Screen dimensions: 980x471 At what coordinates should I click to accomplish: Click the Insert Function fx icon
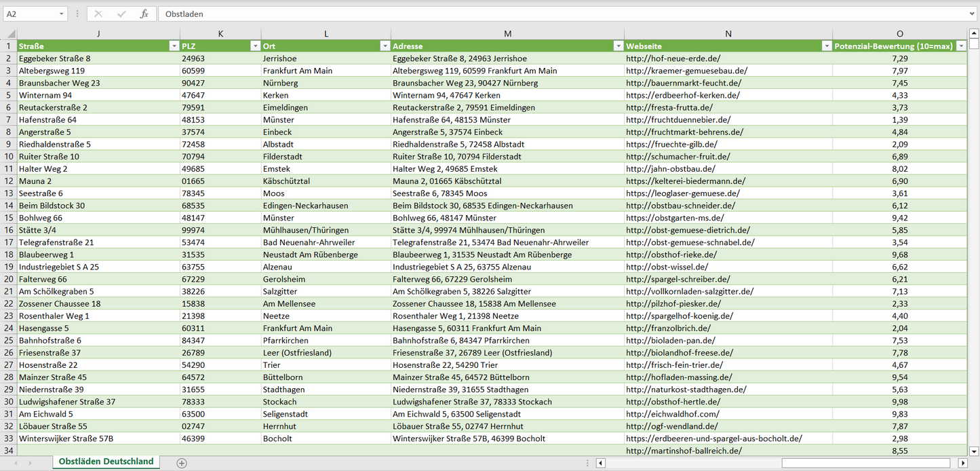pos(144,14)
